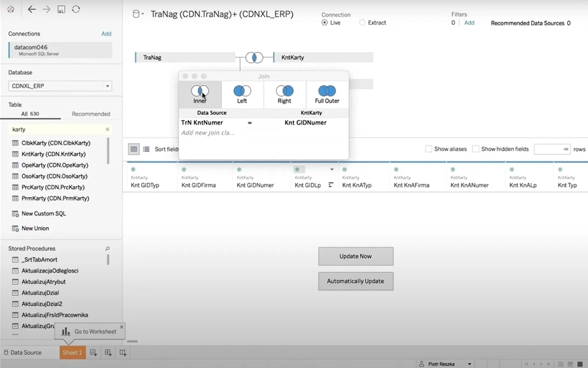Add a new dashboard
Image resolution: width=588 pixels, height=368 pixels.
point(108,352)
